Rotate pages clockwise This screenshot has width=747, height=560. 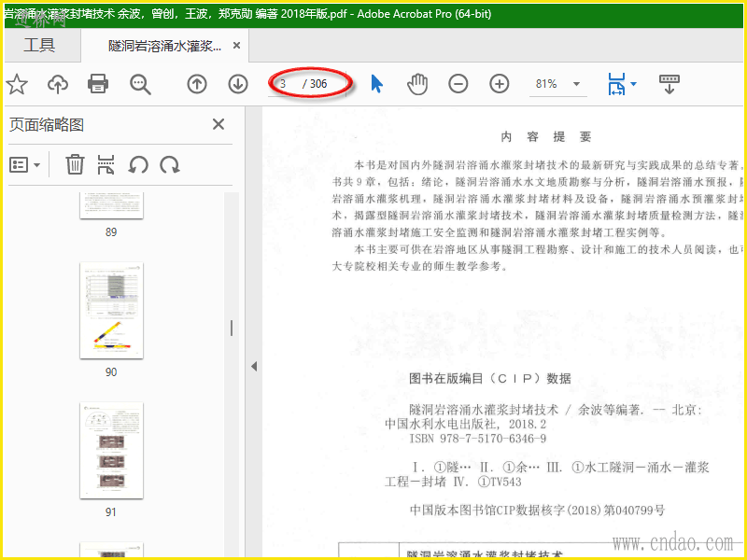170,165
